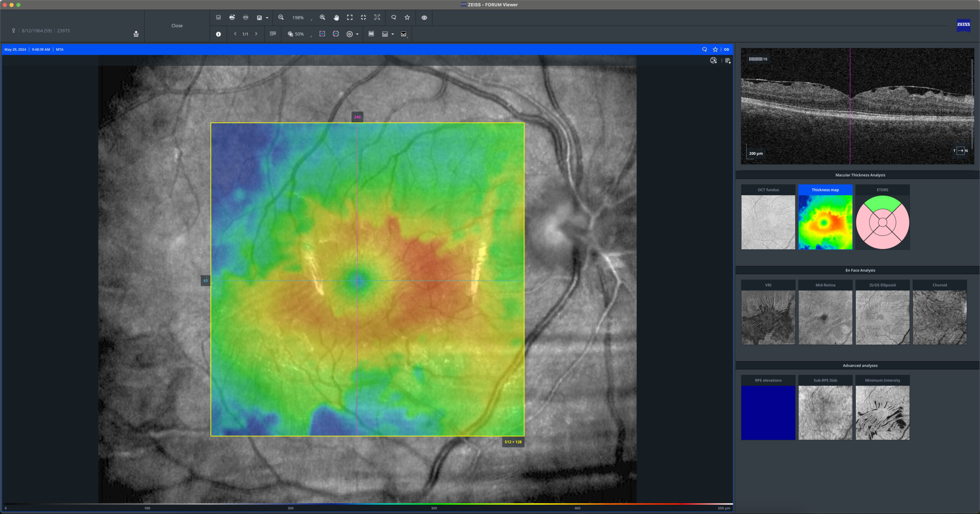Toggle the grid overlay icon above the fundus

tap(728, 60)
